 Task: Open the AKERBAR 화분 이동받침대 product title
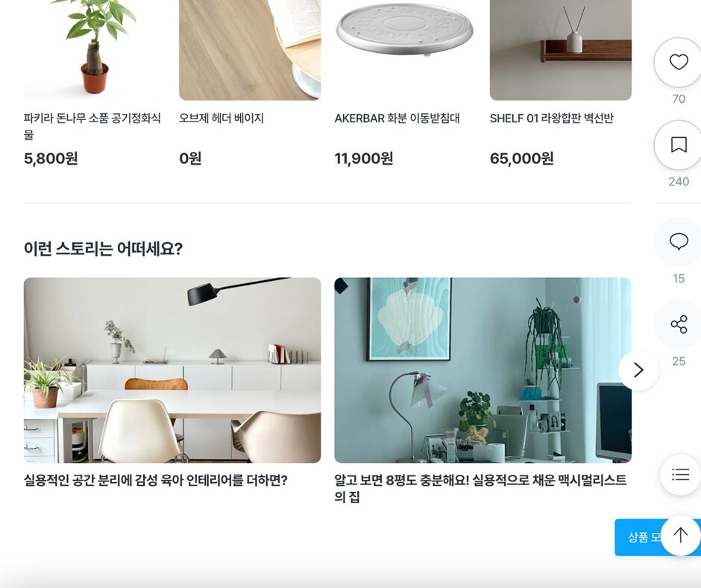click(397, 118)
